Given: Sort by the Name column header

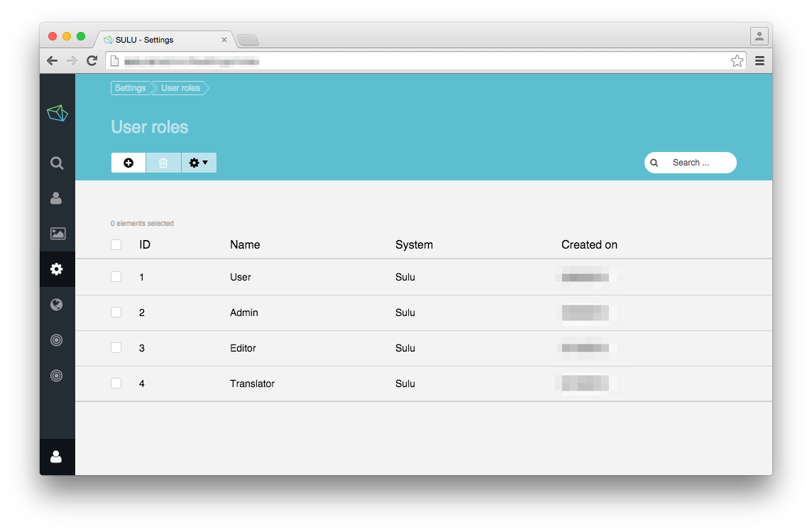Looking at the screenshot, I should (245, 244).
